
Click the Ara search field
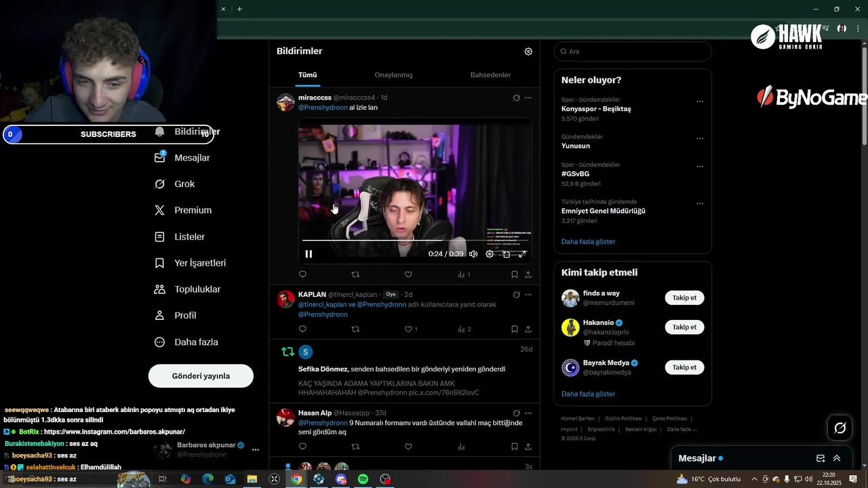pos(633,52)
